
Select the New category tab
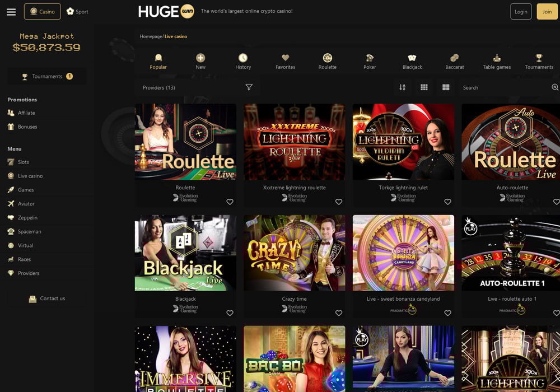pyautogui.click(x=200, y=62)
